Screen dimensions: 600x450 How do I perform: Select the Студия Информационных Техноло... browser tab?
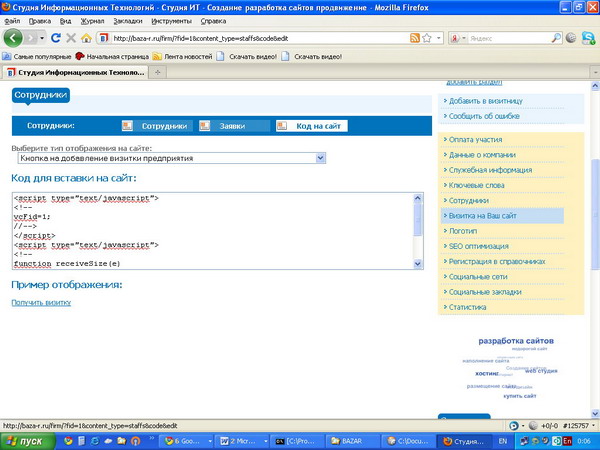75,72
